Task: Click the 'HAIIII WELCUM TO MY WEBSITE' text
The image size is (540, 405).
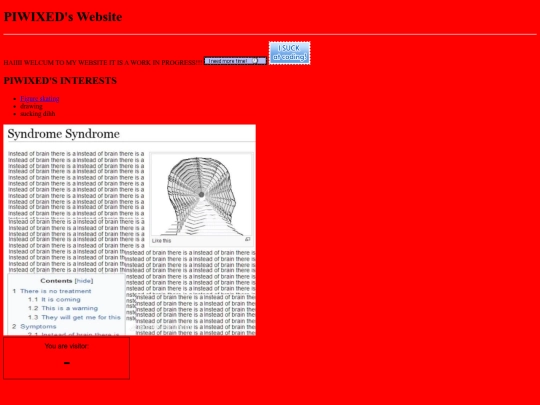Action: (x=103, y=63)
